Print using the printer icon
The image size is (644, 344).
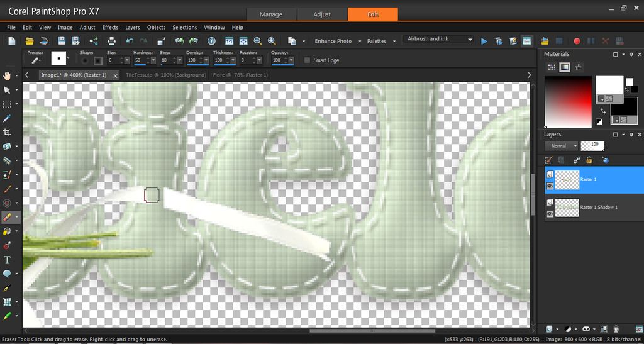pos(111,41)
